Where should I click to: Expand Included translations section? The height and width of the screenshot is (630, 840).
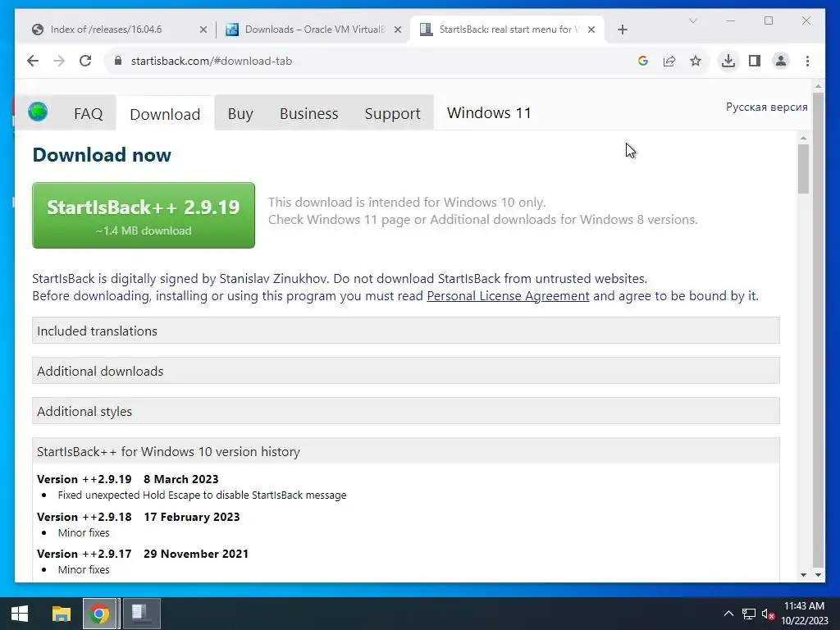406,331
